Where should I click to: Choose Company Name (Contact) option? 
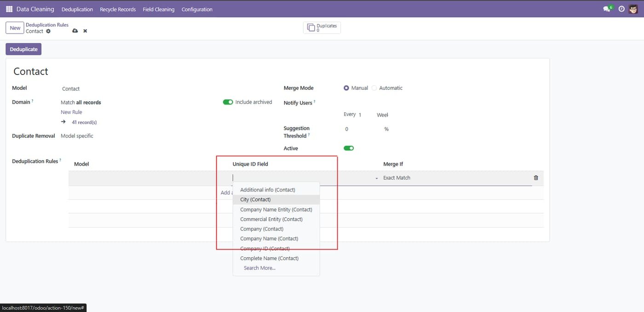[276, 238]
